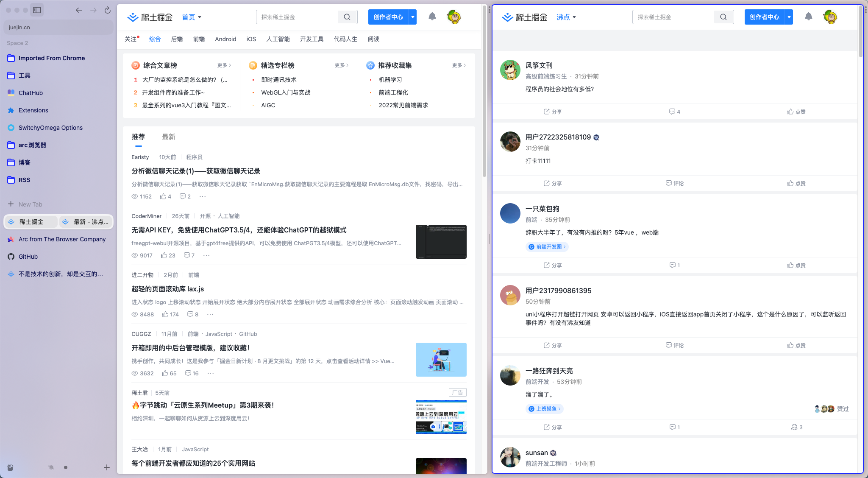
Task: Like the 分析微信聊天记录 article with 4 likes
Action: point(165,196)
